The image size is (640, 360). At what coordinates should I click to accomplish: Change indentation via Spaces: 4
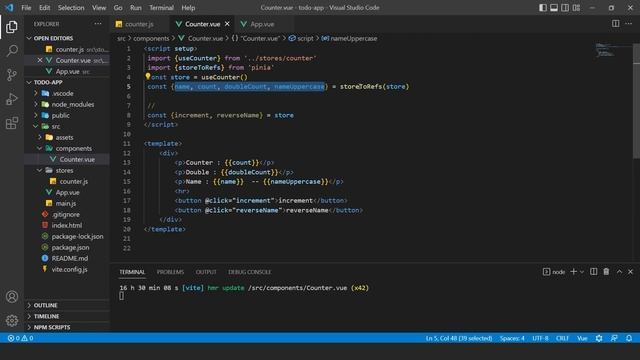pyautogui.click(x=512, y=338)
